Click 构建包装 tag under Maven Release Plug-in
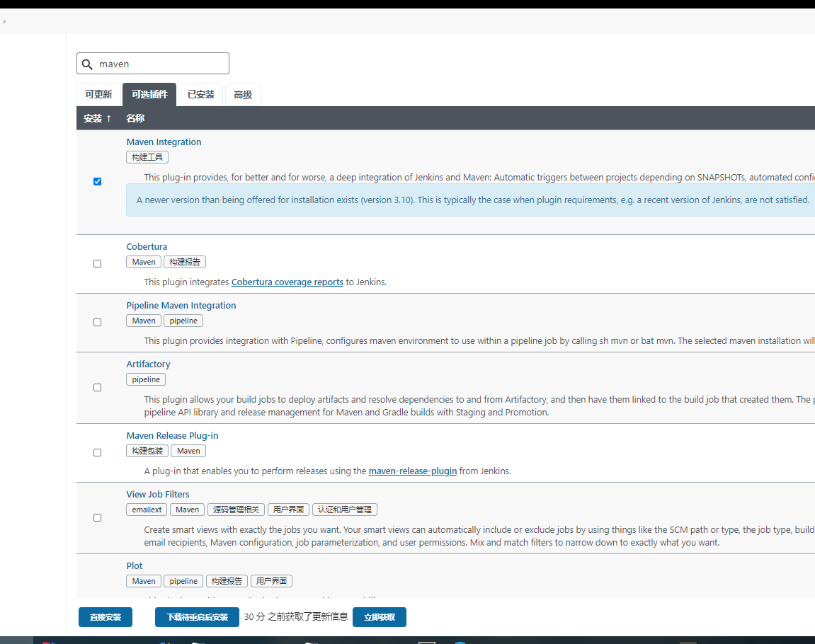815x644 pixels. pos(147,451)
